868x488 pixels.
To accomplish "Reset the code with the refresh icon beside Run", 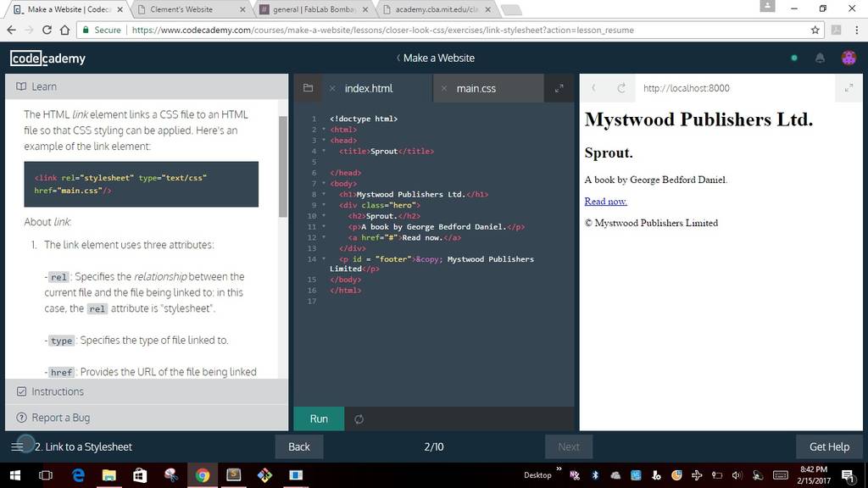I will tap(359, 419).
